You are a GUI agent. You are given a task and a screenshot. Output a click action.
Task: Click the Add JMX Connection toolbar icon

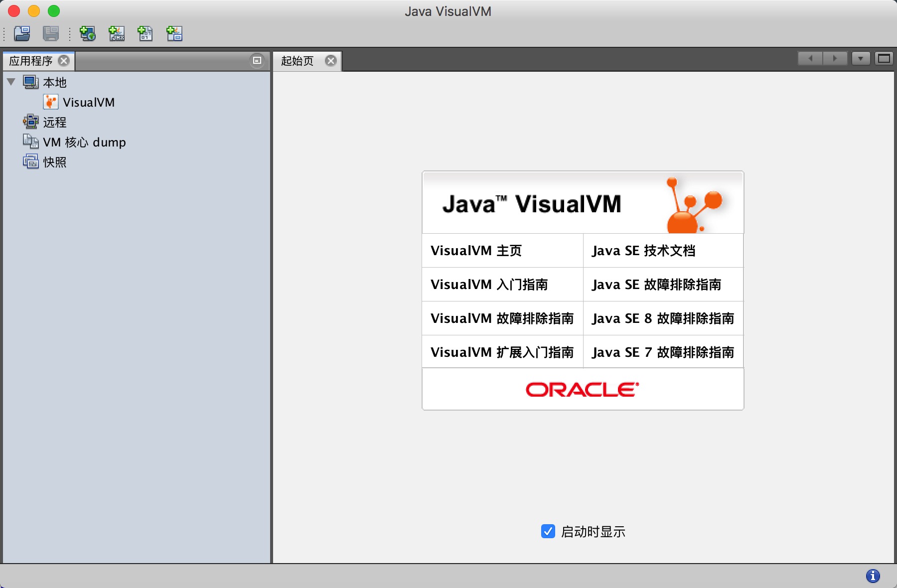pyautogui.click(x=117, y=33)
